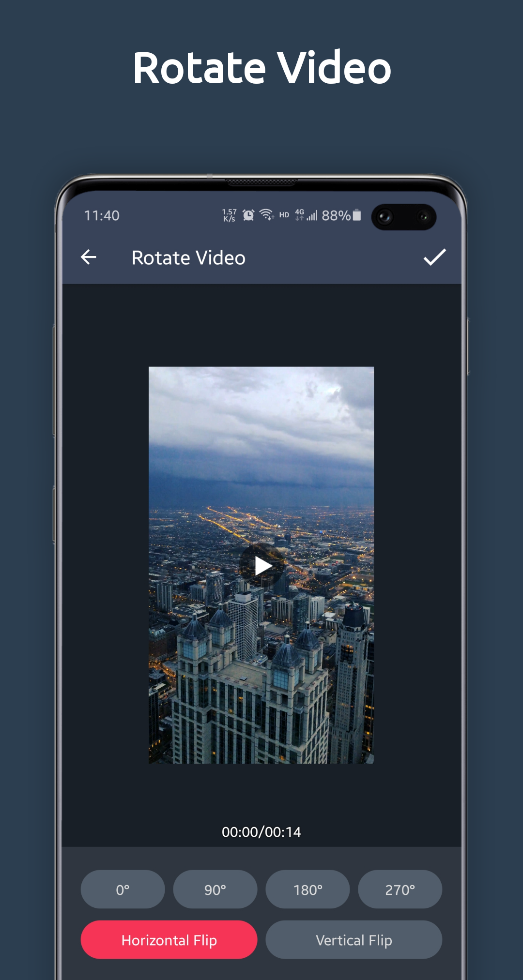Enable the Vertical Flip option

tap(354, 940)
